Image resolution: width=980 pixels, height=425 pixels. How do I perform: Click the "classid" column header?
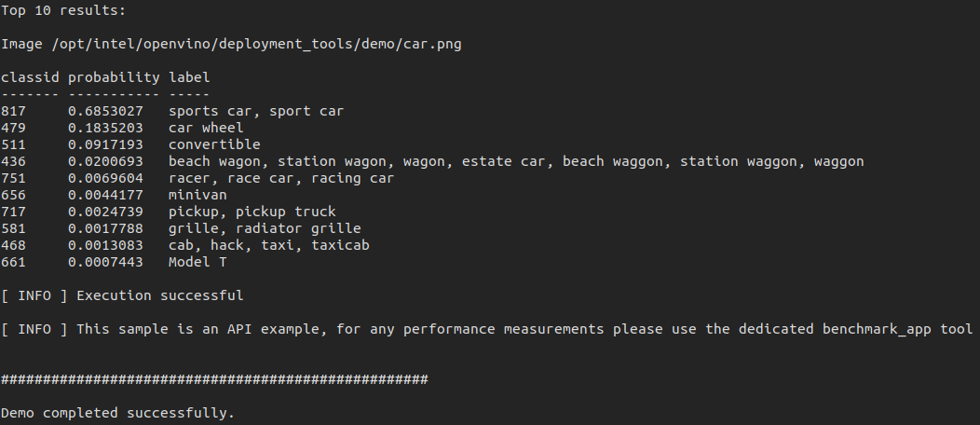pyautogui.click(x=30, y=77)
